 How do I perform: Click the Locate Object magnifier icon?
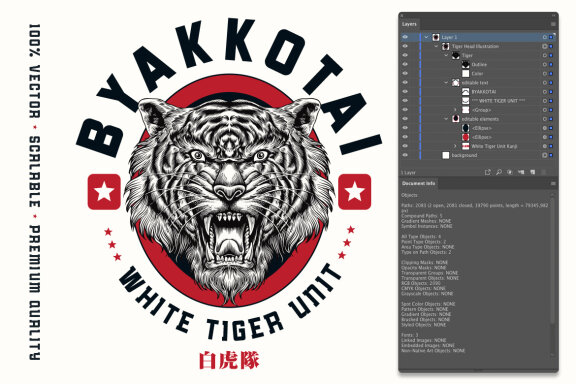coord(498,172)
